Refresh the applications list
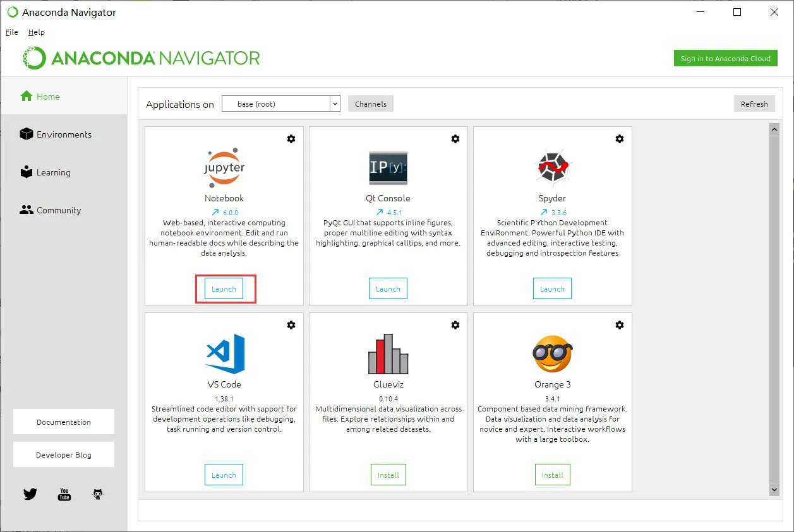The width and height of the screenshot is (794, 532). [754, 104]
